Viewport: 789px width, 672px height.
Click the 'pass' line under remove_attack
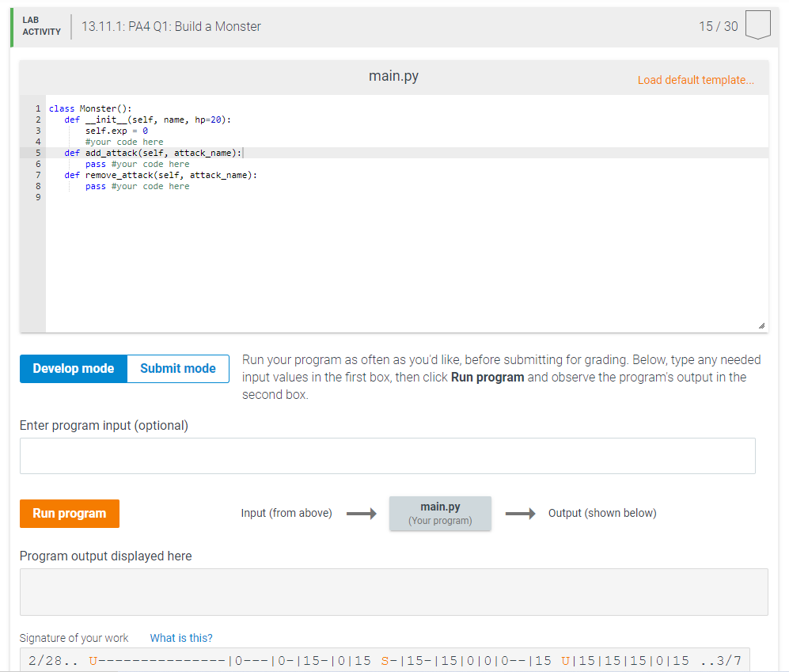pyautogui.click(x=138, y=186)
